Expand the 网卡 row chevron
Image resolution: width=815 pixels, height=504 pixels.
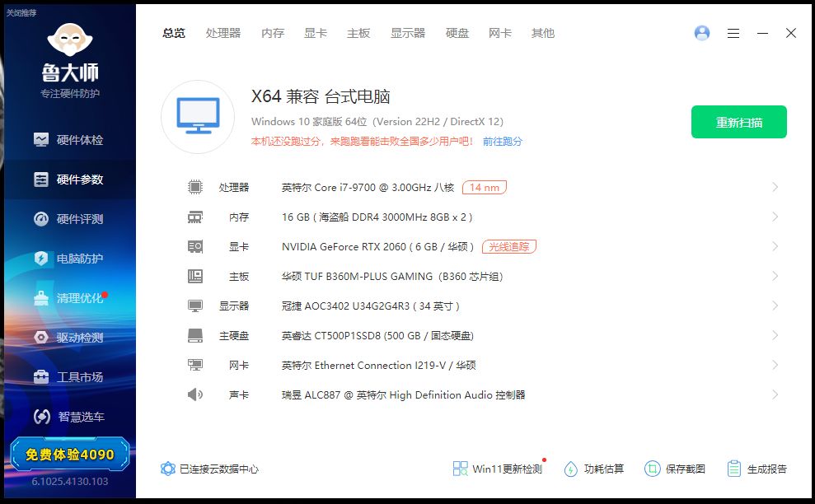[x=775, y=365]
